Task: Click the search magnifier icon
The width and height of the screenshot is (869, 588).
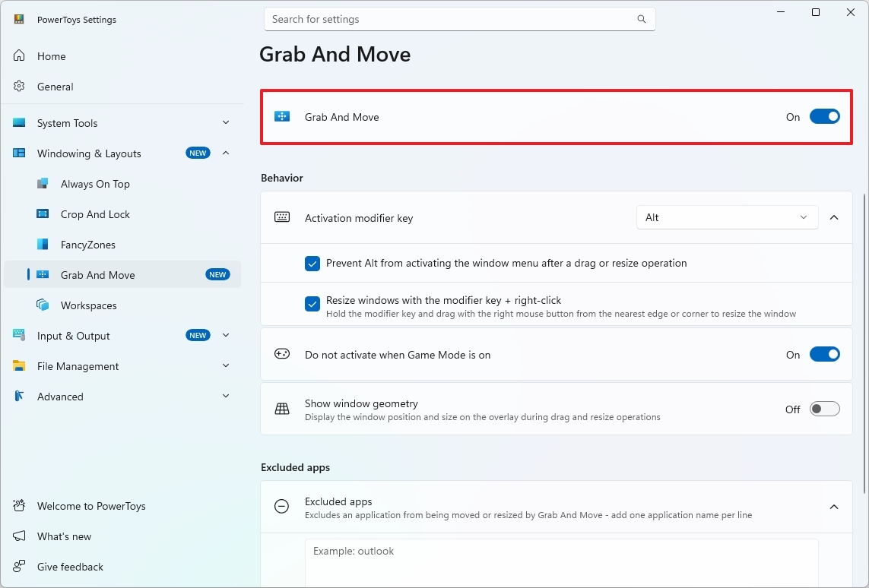Action: coord(641,19)
